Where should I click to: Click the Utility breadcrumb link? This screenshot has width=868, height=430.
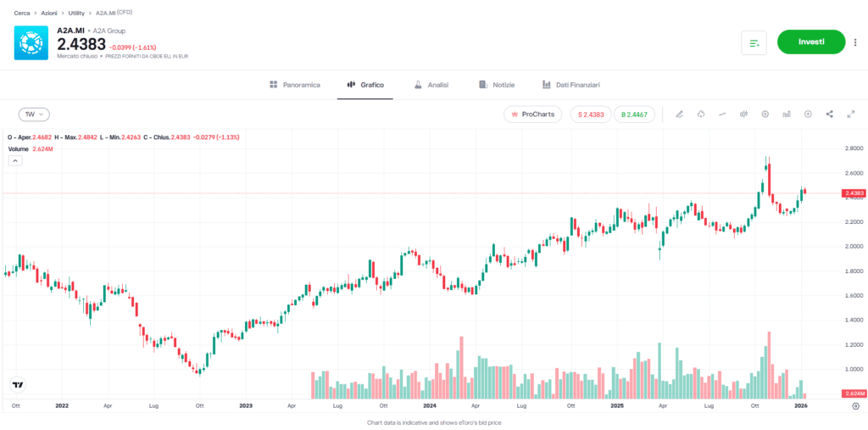(x=76, y=14)
